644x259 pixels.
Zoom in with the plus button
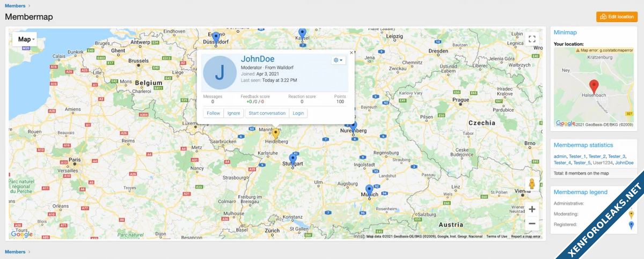(x=532, y=209)
